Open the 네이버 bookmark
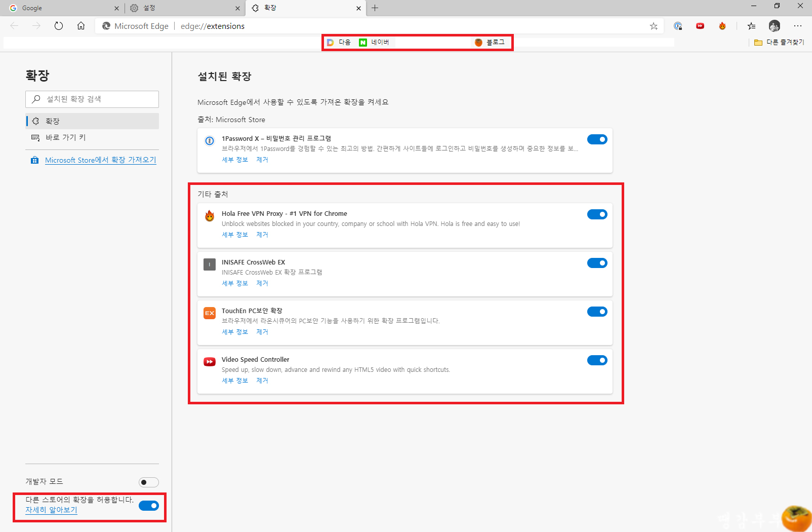812x532 pixels. [x=374, y=42]
